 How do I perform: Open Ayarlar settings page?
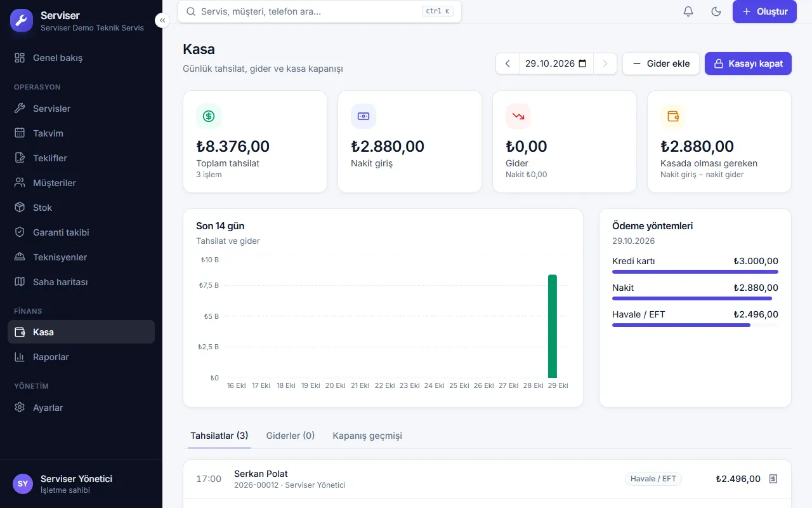coord(81,408)
